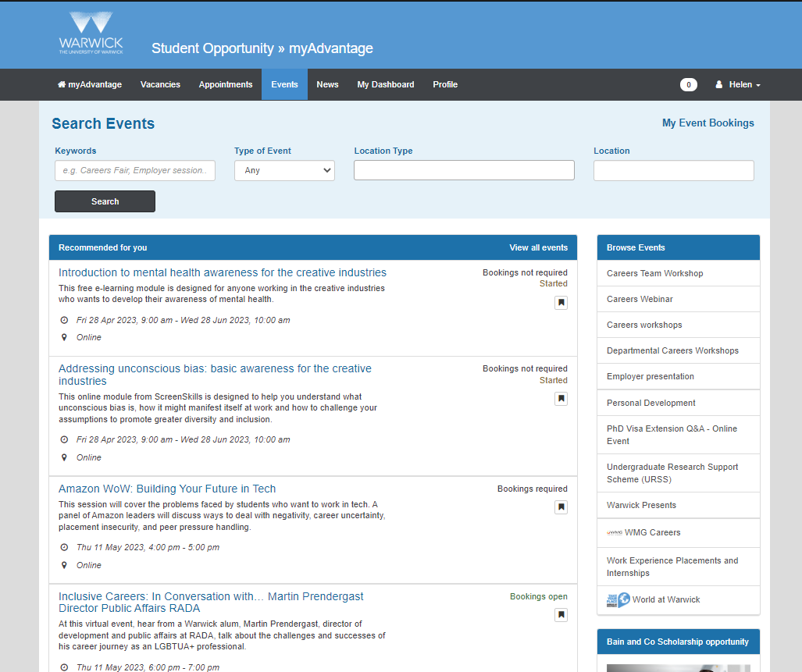Open My Dashboard in navigation bar

[x=386, y=84]
